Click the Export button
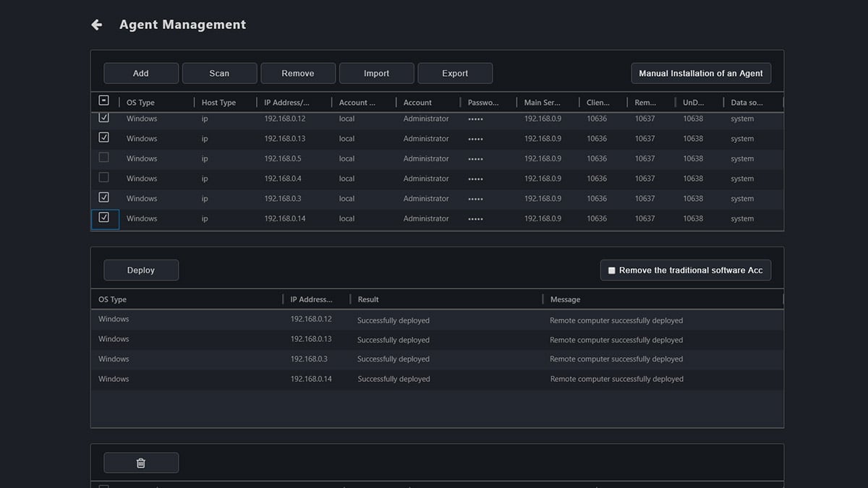The image size is (868, 488). click(x=455, y=73)
